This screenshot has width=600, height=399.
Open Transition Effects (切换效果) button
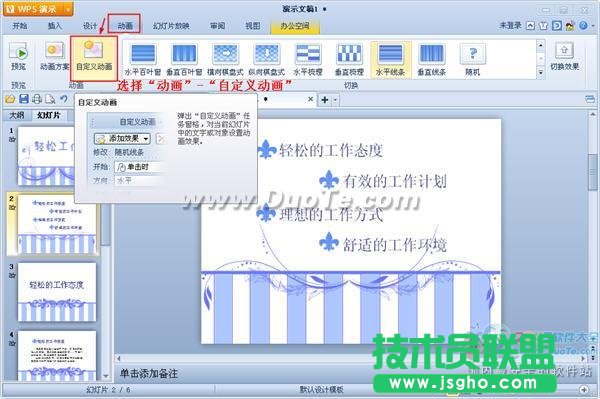tap(564, 57)
